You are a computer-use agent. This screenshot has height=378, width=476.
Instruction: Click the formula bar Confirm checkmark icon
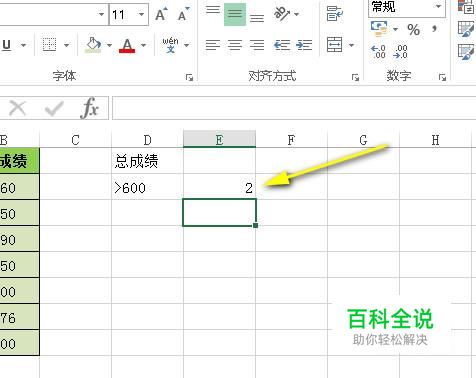coord(54,108)
